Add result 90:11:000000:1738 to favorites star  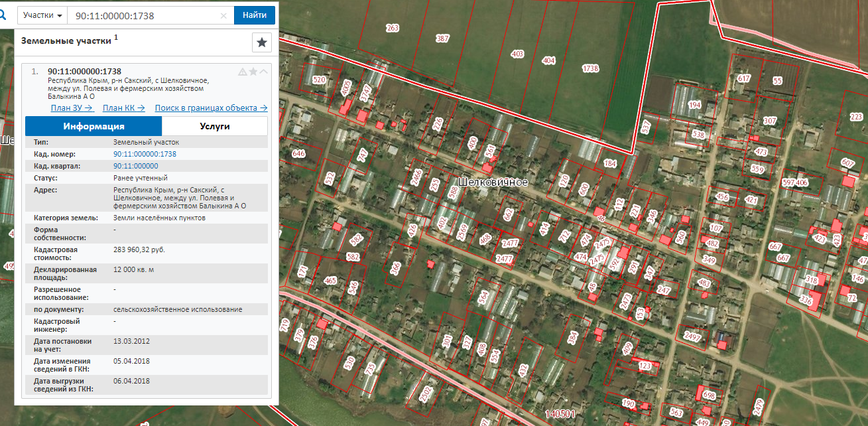coord(253,72)
